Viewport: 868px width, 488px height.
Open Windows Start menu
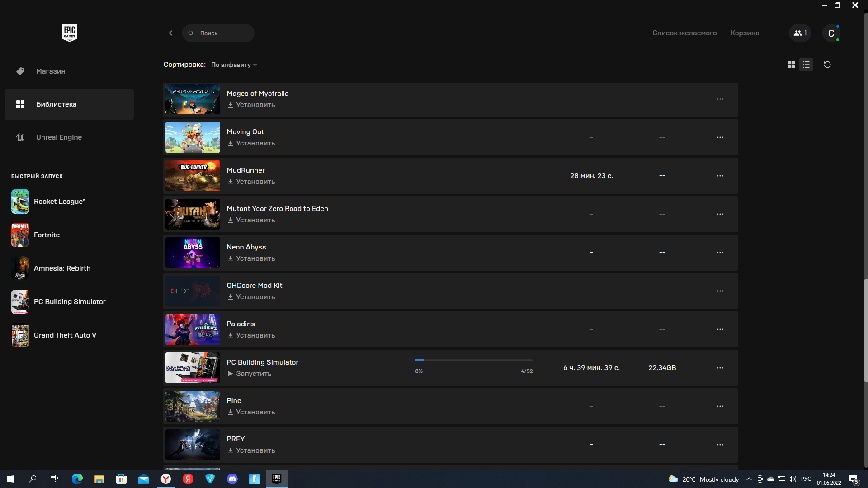pyautogui.click(x=11, y=479)
